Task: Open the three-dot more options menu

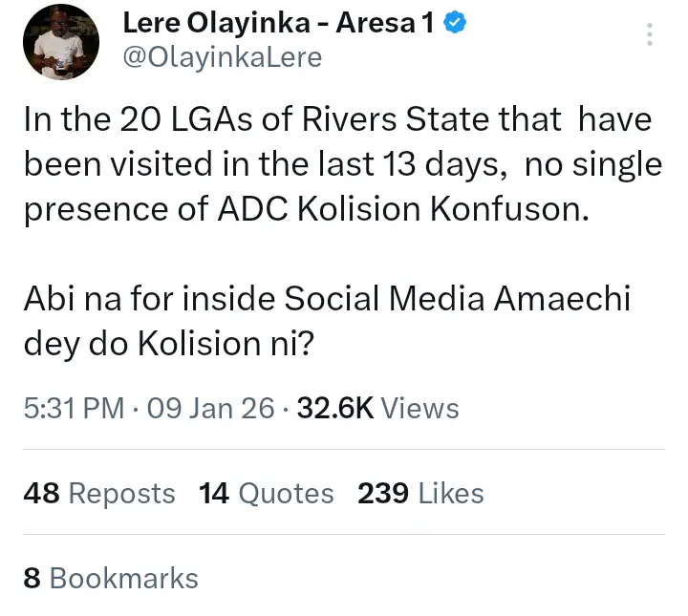Action: (x=650, y=35)
